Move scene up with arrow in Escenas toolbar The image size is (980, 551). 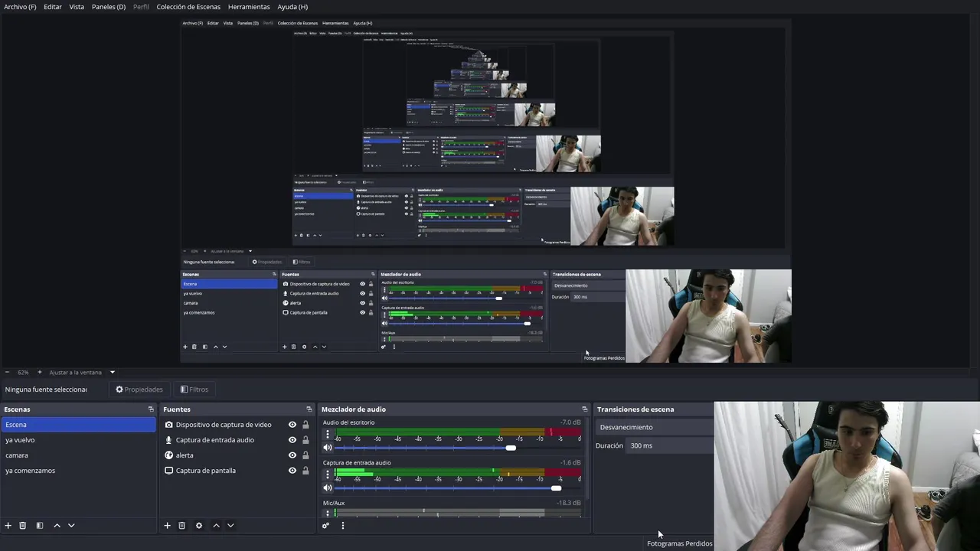(x=57, y=526)
